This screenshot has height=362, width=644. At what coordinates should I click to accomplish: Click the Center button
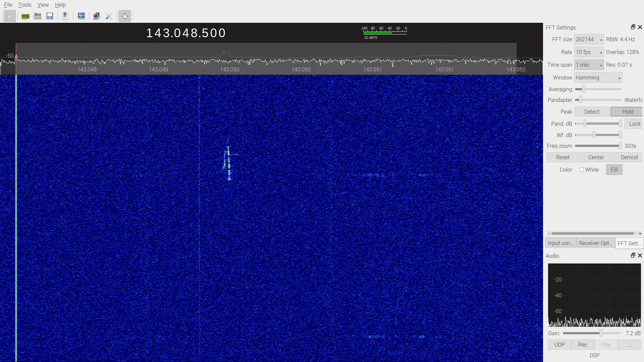point(596,157)
